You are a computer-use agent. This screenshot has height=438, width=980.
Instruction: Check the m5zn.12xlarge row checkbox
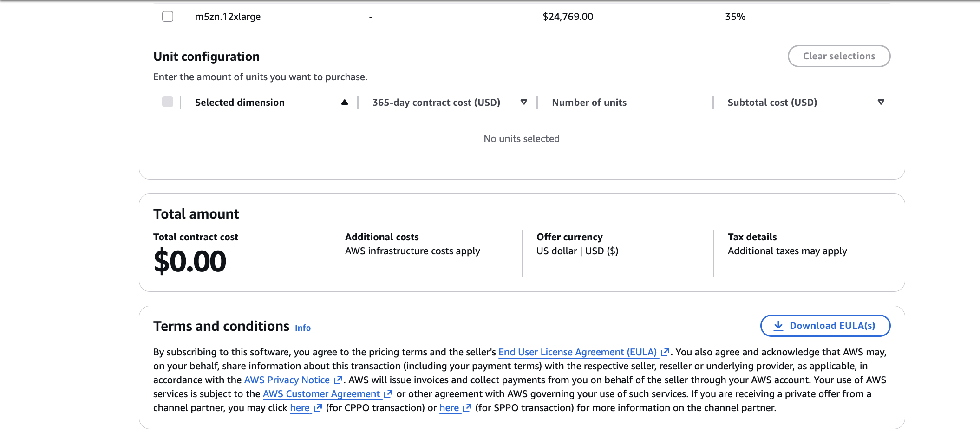[168, 17]
